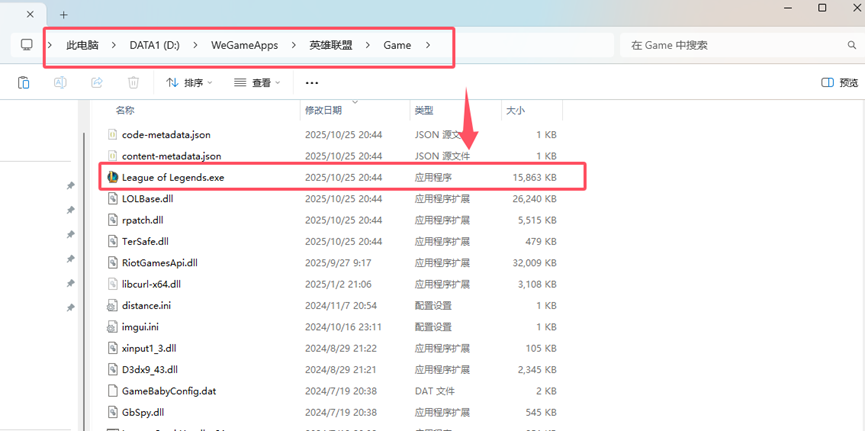Click the DAT 文件 type cell
Image resolution: width=865 pixels, height=431 pixels.
[x=435, y=391]
